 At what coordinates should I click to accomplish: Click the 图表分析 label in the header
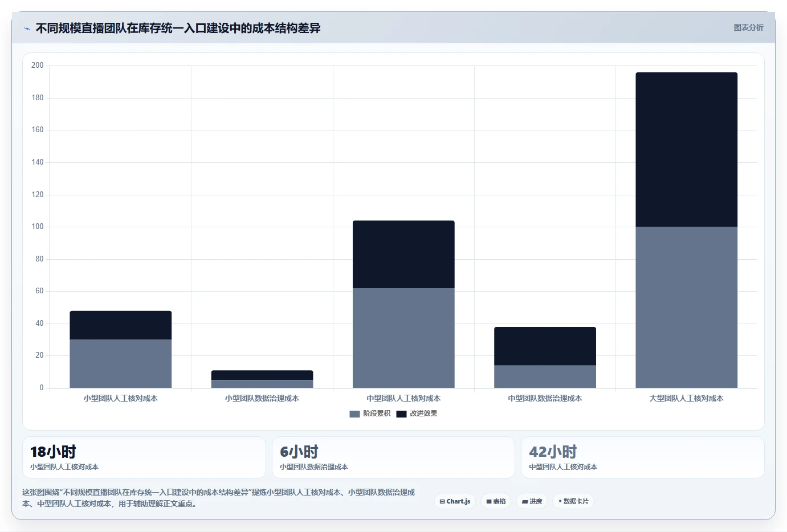[748, 27]
